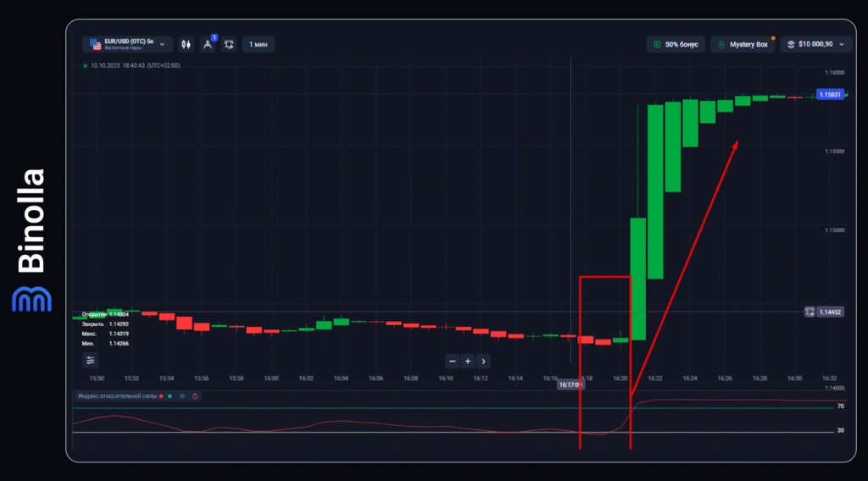Click the Индекс относительной силы indicator label
Screen dimensions: 868x481
pyautogui.click(x=116, y=395)
